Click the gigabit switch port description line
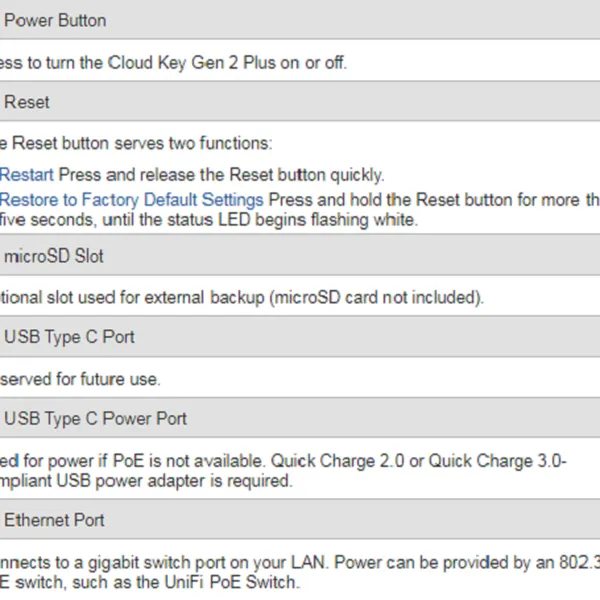 pyautogui.click(x=200, y=562)
